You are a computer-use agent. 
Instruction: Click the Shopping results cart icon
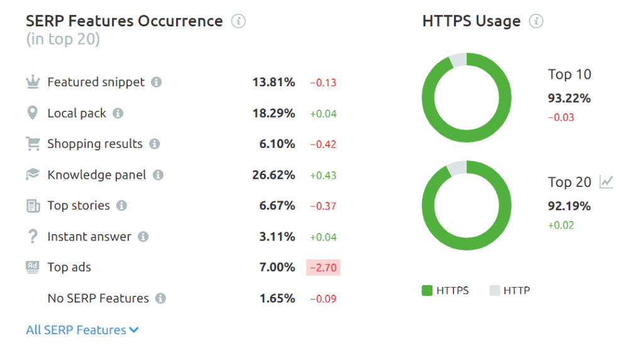[33, 144]
